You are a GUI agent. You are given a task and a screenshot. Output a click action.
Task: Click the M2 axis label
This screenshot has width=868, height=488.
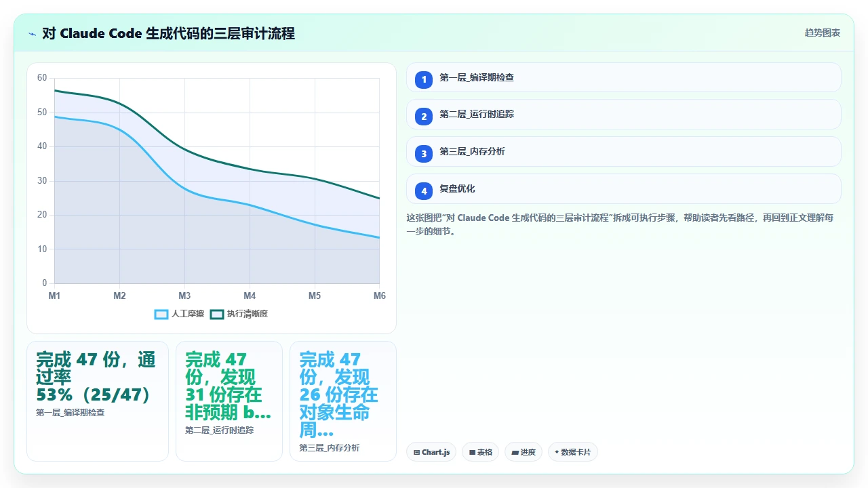pos(119,296)
